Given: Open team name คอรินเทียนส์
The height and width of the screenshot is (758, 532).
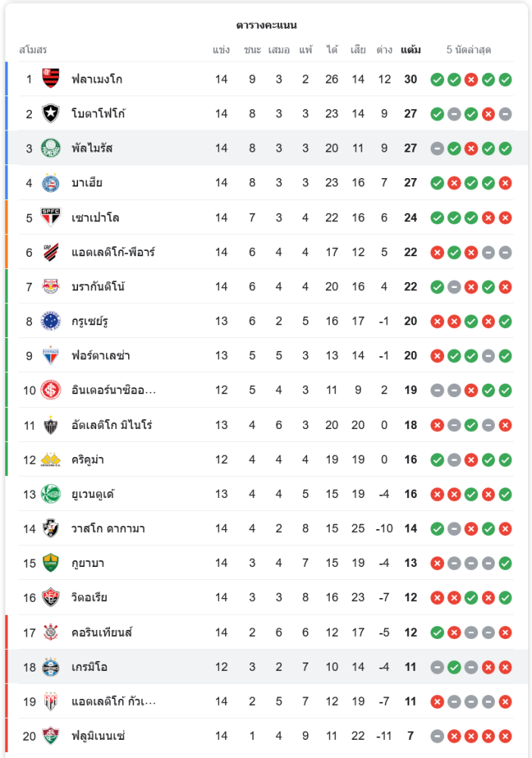Looking at the screenshot, I should click(102, 632).
